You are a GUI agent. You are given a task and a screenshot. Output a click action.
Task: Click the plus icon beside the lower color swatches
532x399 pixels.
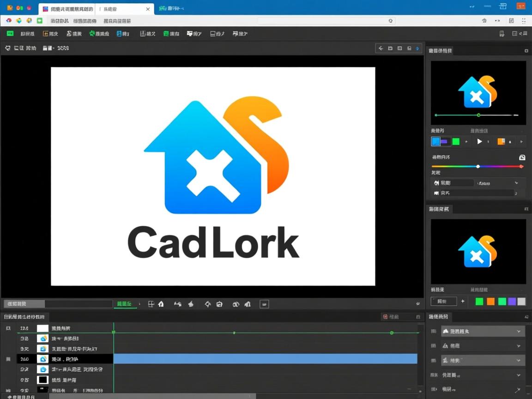463,301
